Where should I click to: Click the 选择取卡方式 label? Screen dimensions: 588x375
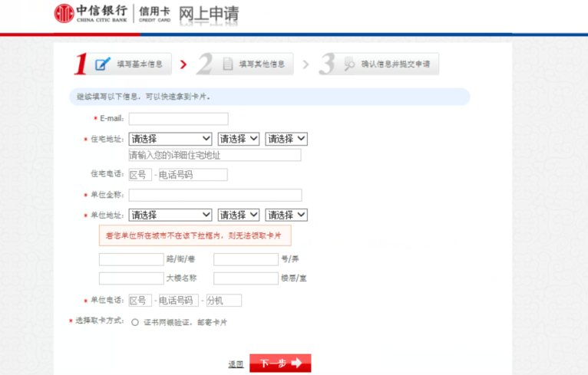[99, 321]
